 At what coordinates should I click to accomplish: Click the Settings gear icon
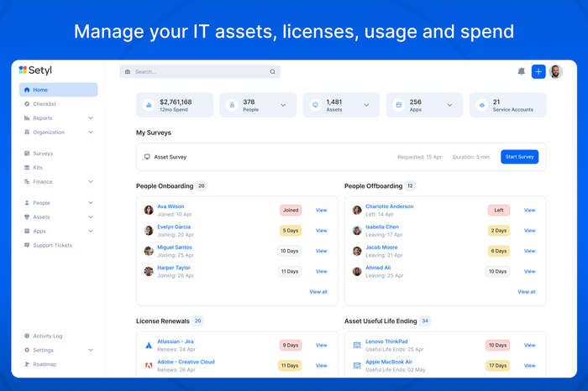click(27, 350)
